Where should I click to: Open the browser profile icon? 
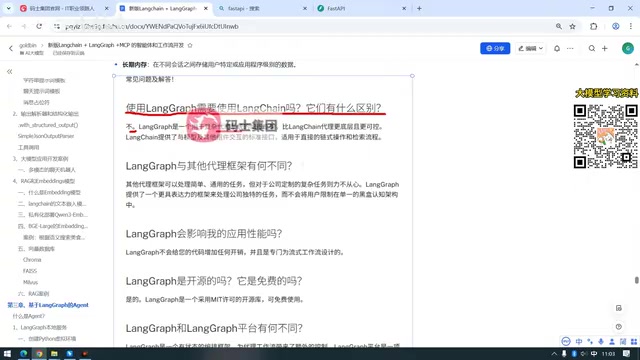(616, 26)
